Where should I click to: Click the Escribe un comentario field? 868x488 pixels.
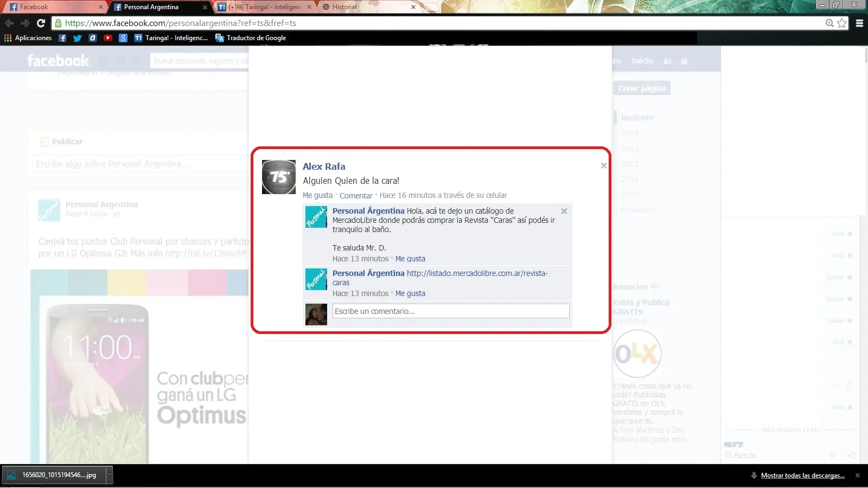point(451,311)
